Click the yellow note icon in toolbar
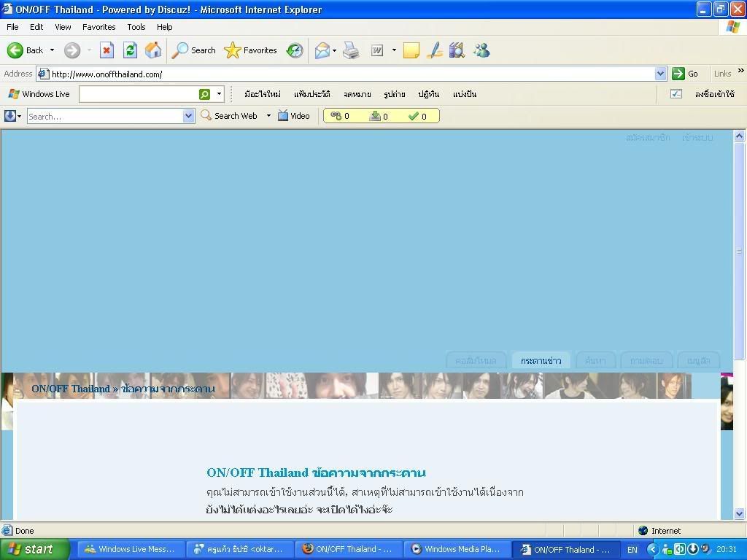 (x=411, y=50)
